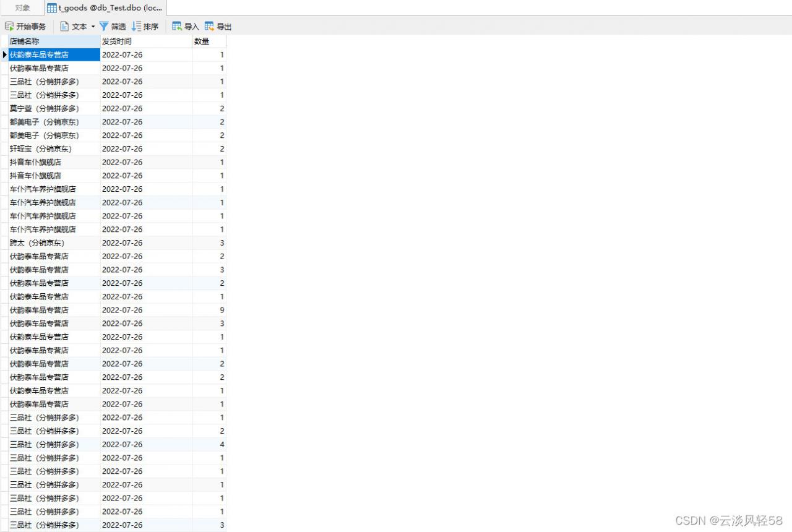Select the quantity cell showing 9
Image resolution: width=792 pixels, height=532 pixels.
click(210, 311)
